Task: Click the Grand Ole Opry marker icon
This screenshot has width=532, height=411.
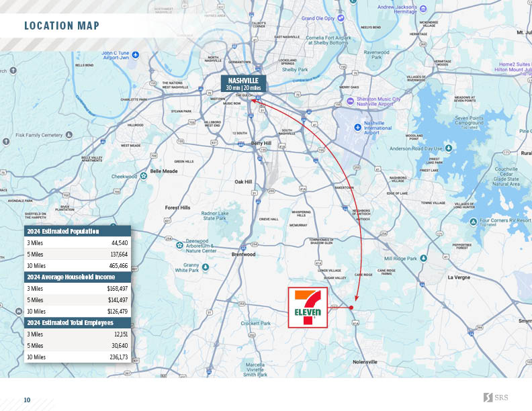Action: (341, 18)
